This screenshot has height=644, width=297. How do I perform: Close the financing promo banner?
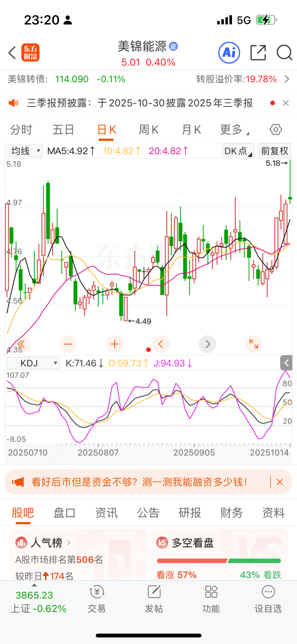point(280,482)
